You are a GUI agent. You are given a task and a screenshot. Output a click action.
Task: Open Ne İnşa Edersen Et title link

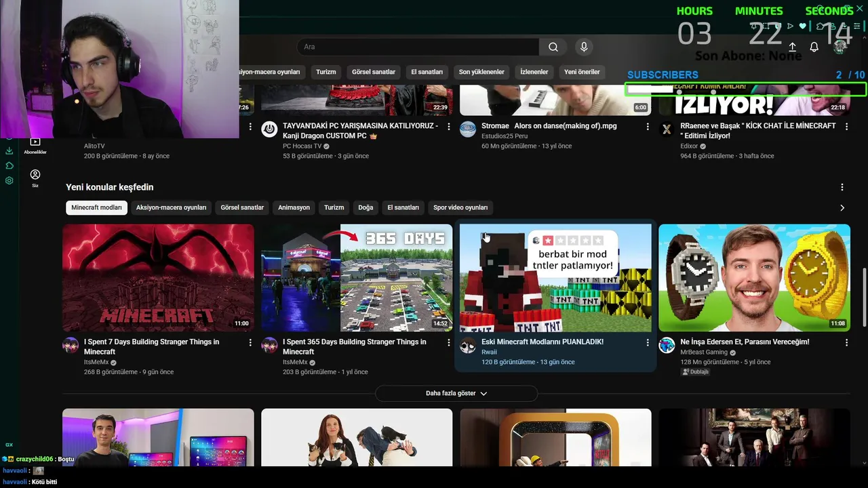(x=745, y=342)
